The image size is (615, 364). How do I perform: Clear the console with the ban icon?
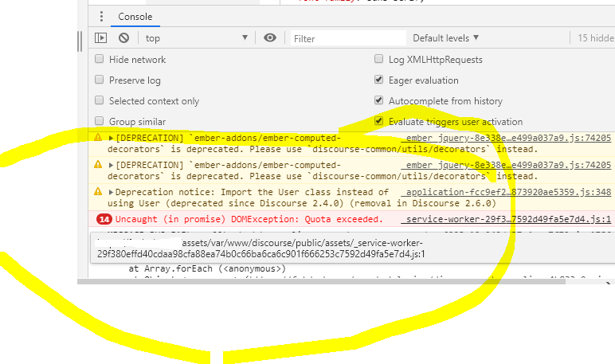pyautogui.click(x=124, y=38)
